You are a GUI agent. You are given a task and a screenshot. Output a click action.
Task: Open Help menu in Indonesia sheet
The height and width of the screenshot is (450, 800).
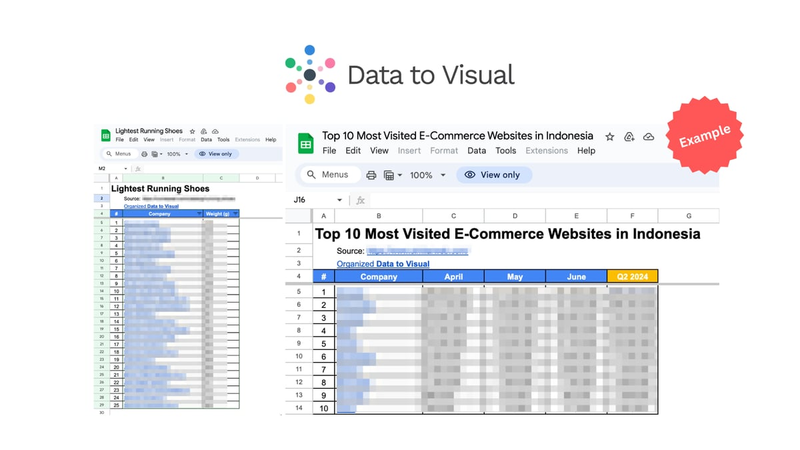586,151
